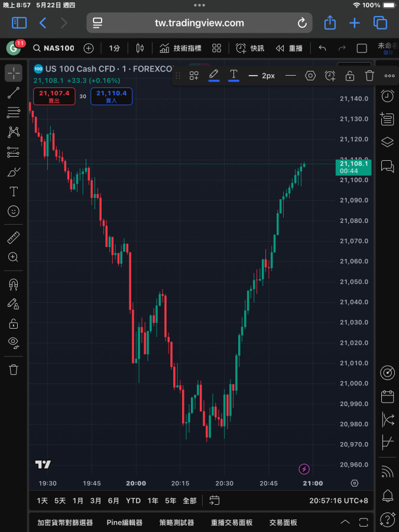Undo the last chart action
This screenshot has width=399, height=532.
(x=322, y=48)
